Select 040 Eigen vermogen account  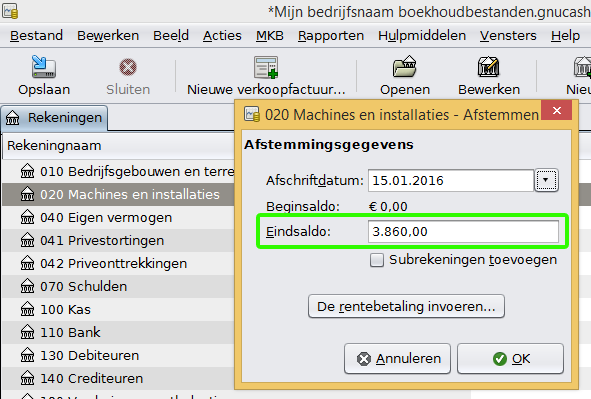click(x=118, y=217)
